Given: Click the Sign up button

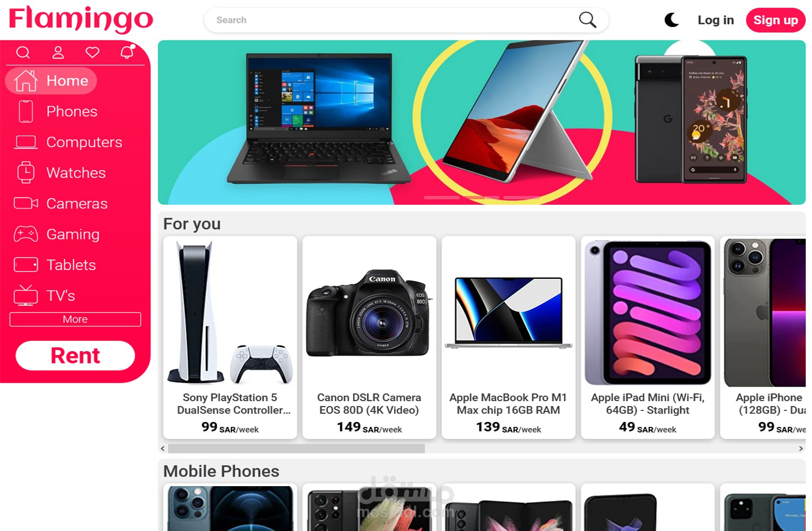Looking at the screenshot, I should click(x=776, y=20).
